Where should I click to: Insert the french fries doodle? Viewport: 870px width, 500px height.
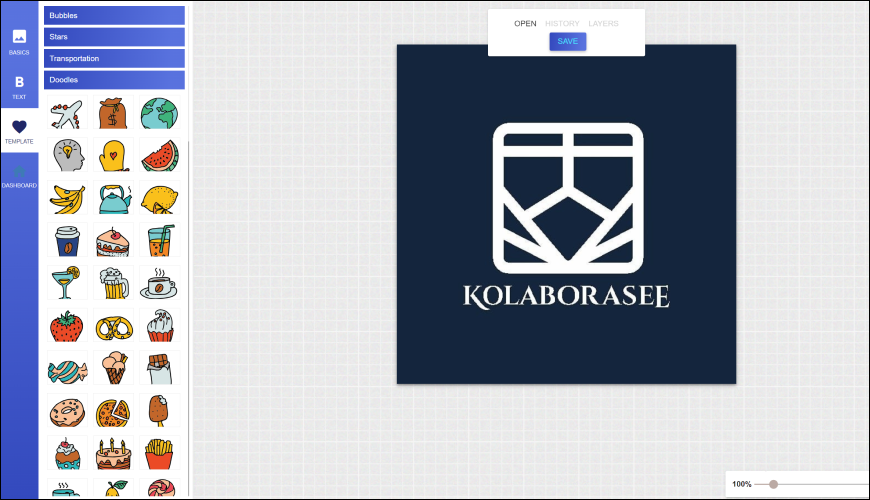159,454
